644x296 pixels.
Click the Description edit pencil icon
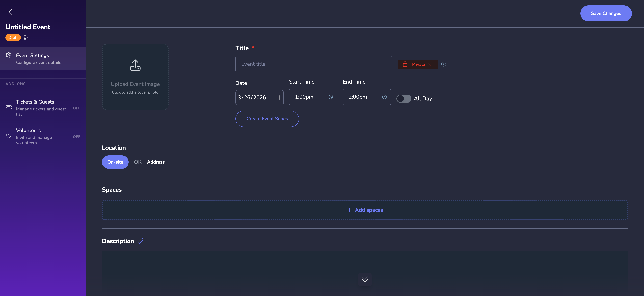(x=140, y=241)
